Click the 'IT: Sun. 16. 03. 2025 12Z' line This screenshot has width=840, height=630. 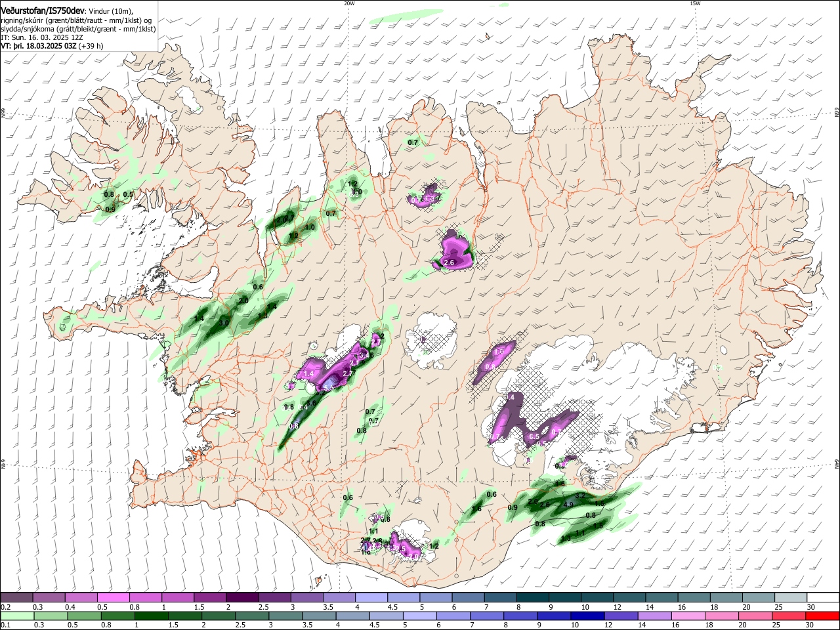click(x=42, y=37)
